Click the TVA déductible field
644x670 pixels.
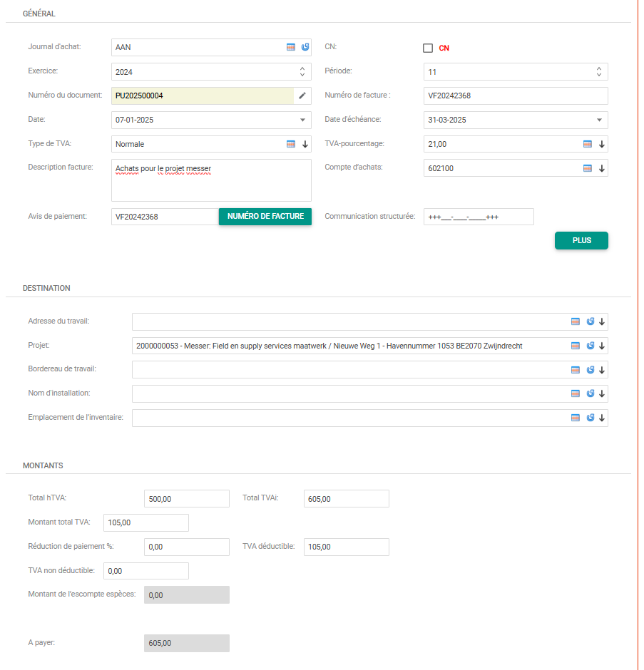(347, 547)
